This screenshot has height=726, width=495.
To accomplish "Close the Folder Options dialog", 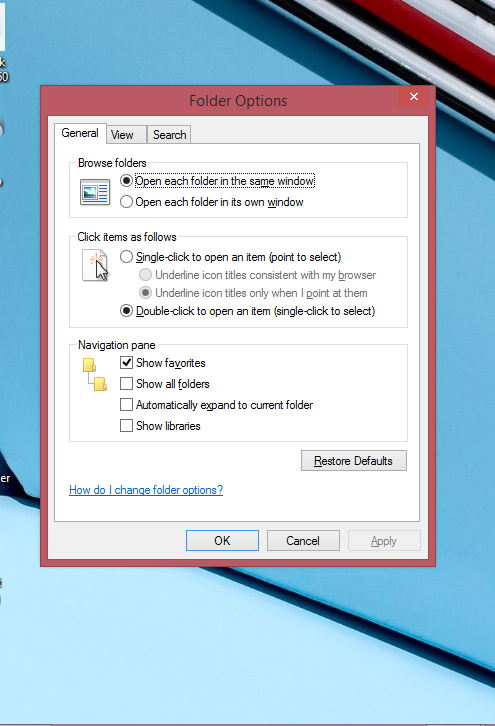I will tap(414, 96).
